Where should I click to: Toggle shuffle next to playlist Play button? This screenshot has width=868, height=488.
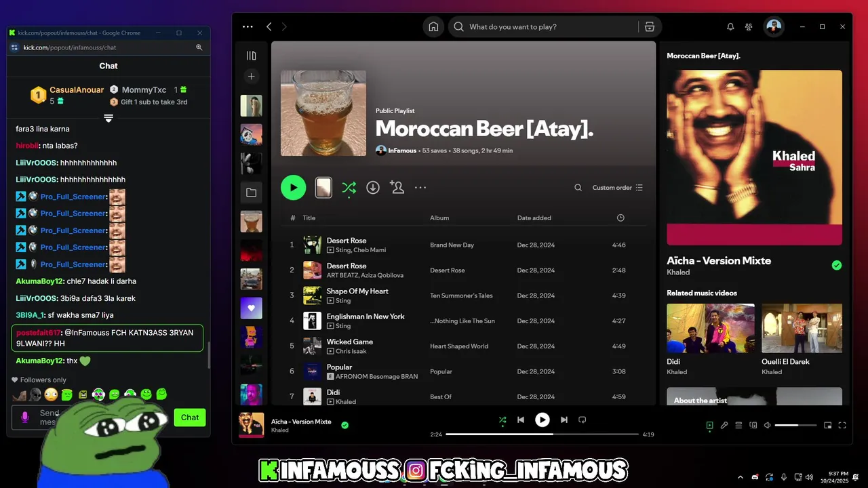pyautogui.click(x=349, y=188)
